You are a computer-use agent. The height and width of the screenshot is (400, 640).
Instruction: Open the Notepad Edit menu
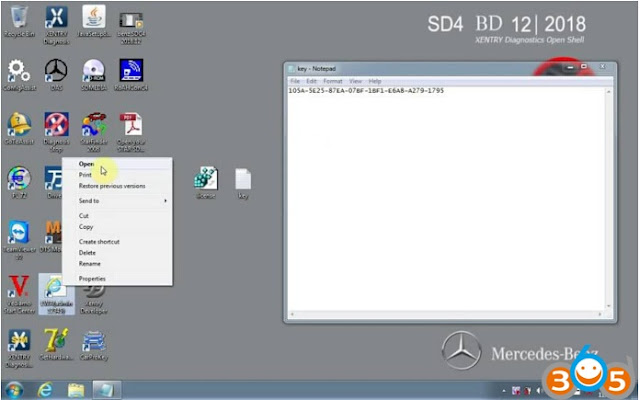click(311, 81)
